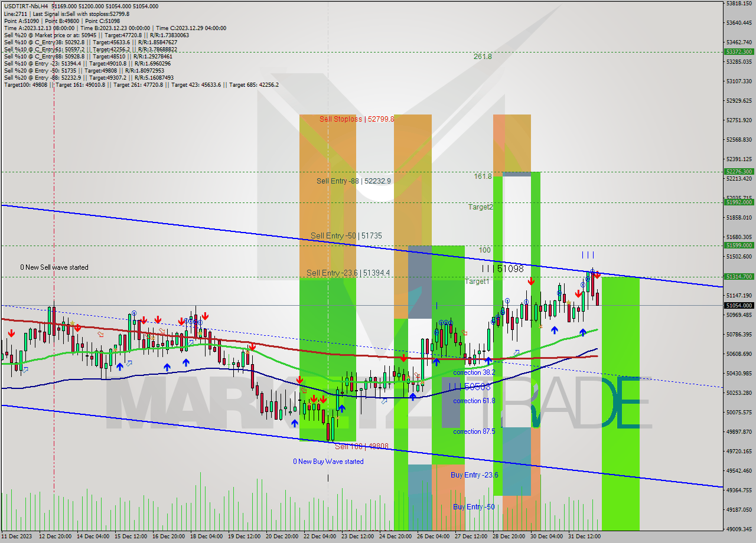Select '0 New Sell wave started' annotation
The width and height of the screenshot is (756, 543).
(x=54, y=267)
